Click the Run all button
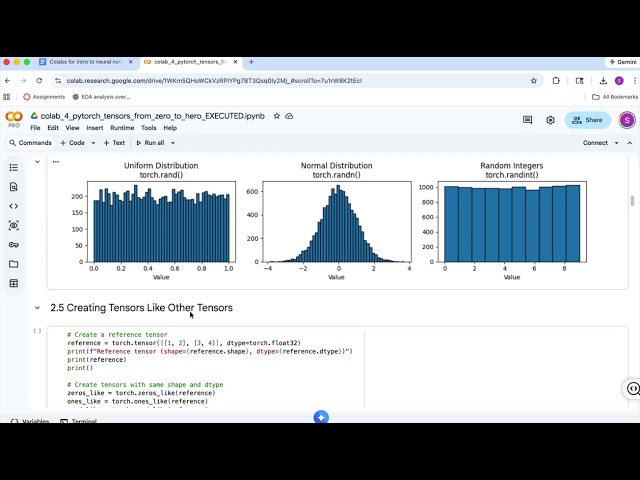The height and width of the screenshot is (480, 640). [150, 143]
